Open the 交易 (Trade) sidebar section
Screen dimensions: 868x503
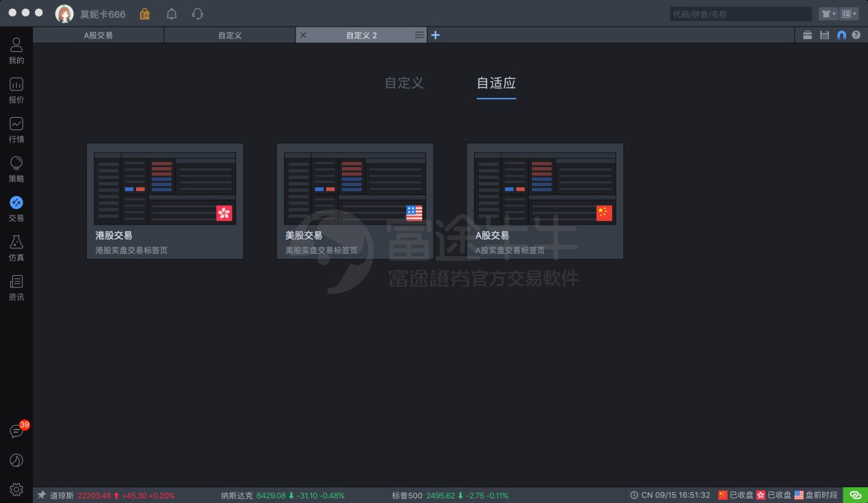16,208
